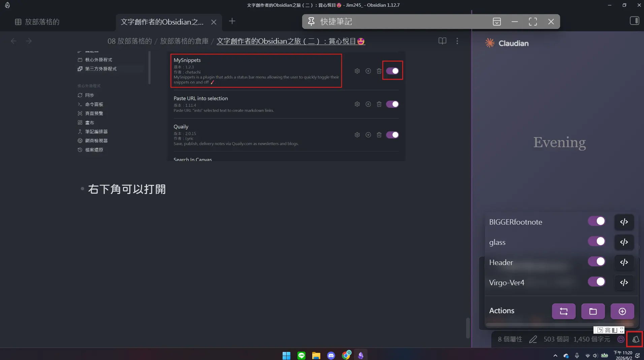The width and height of the screenshot is (644, 360).
Task: Open the 08 放部落格的 breadcrumb folder
Action: 130,41
